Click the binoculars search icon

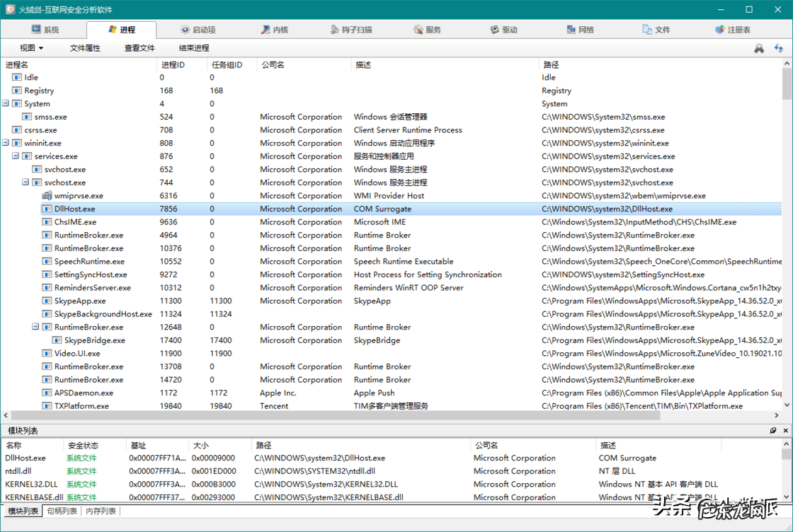click(759, 49)
